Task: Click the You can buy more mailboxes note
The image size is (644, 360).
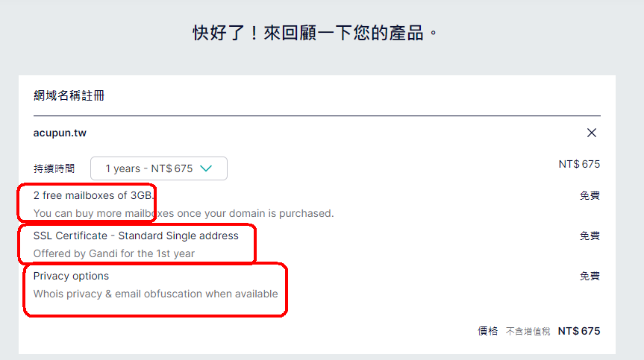Action: (184, 214)
